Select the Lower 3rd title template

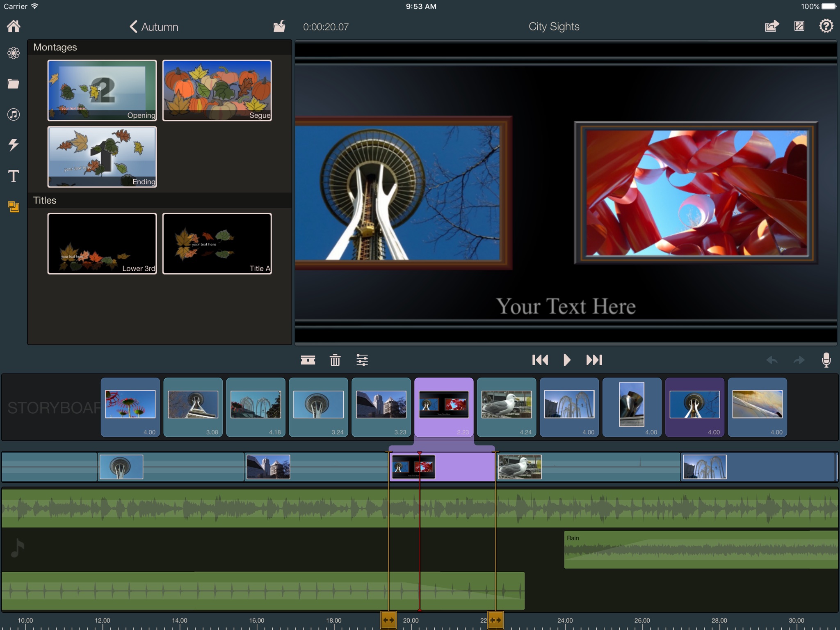click(x=102, y=243)
